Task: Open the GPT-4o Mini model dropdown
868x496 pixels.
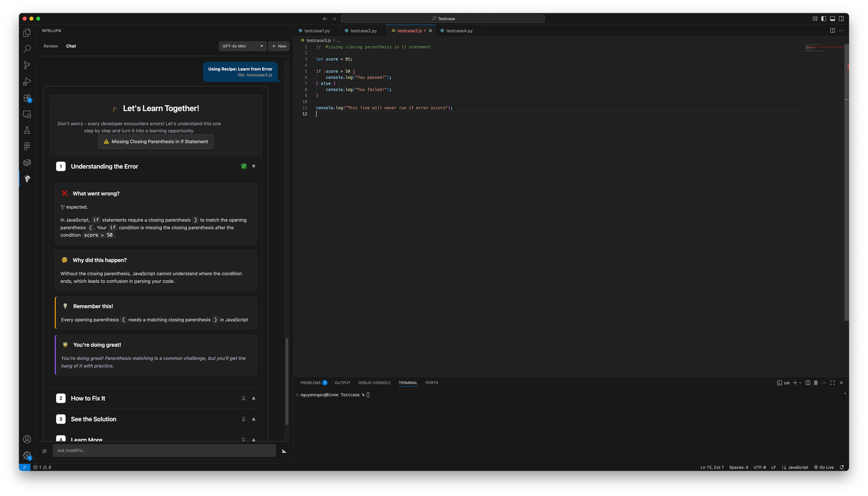Action: pos(242,46)
